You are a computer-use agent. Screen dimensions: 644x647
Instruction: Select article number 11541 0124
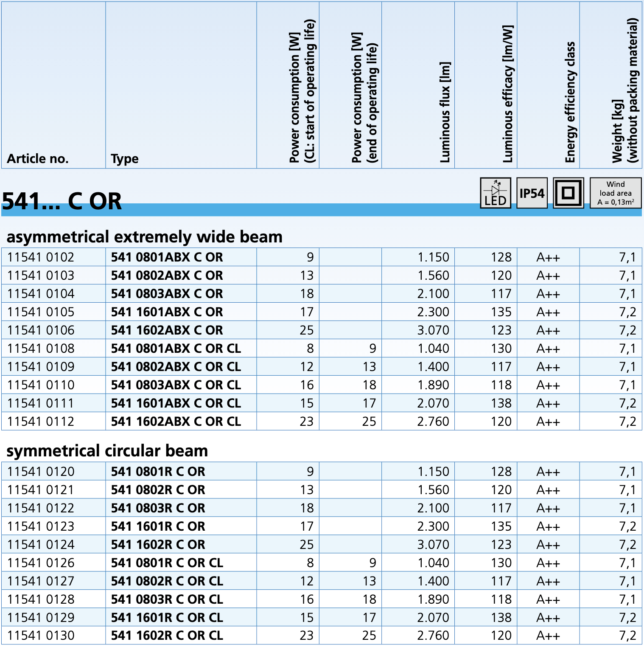(x=41, y=545)
